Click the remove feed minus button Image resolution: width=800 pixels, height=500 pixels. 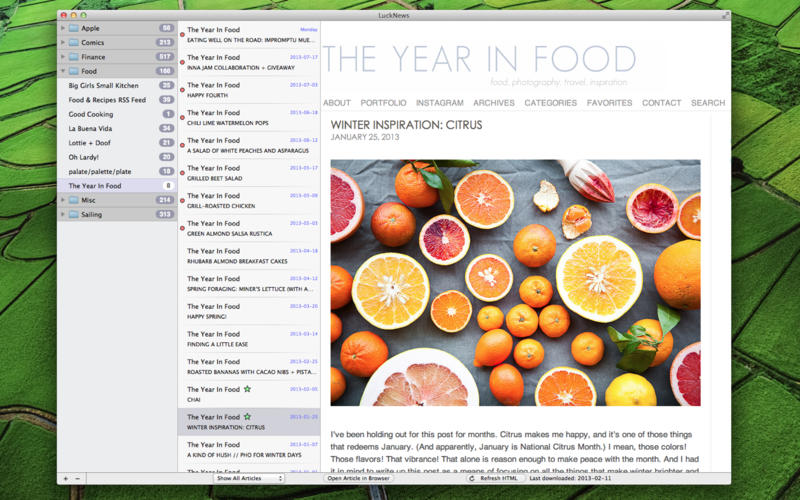79,479
